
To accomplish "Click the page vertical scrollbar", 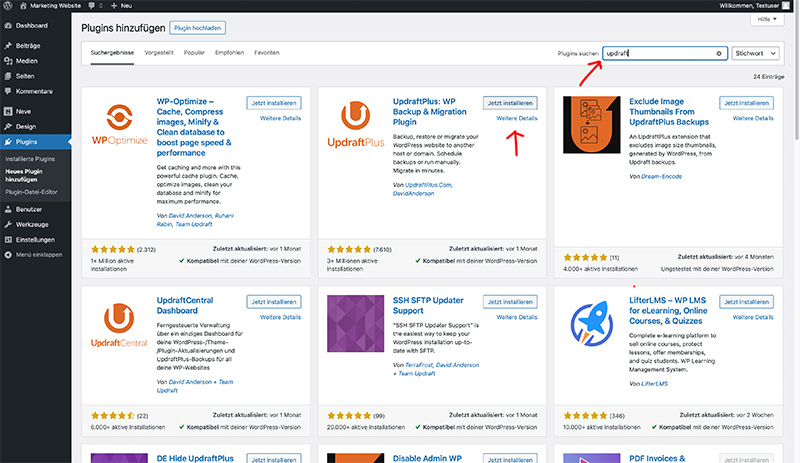I will pos(796,77).
